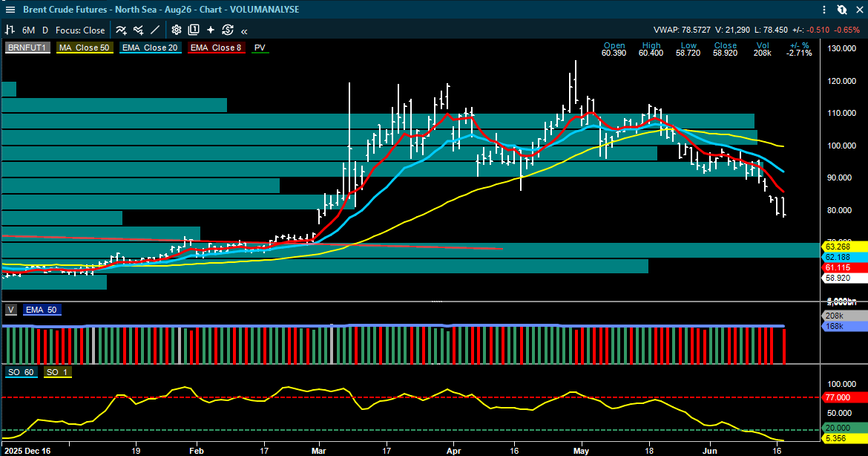868x456 pixels.
Task: Add a study using the indicator-plus icon
Action: click(x=121, y=30)
